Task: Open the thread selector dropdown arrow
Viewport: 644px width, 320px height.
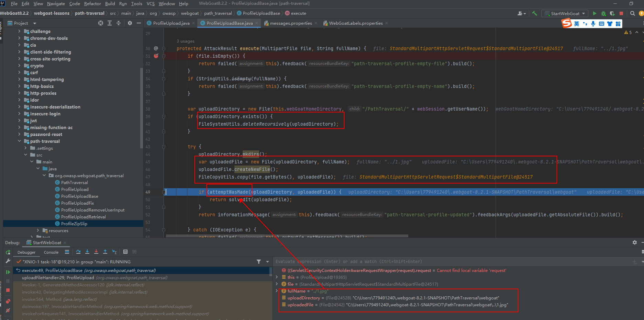Action: point(268,262)
